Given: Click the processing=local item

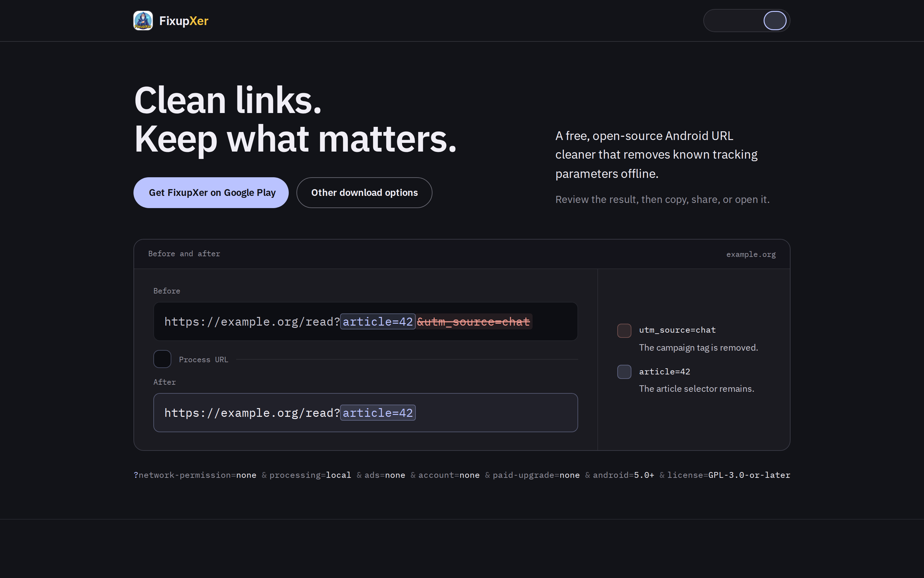Looking at the screenshot, I should point(310,475).
